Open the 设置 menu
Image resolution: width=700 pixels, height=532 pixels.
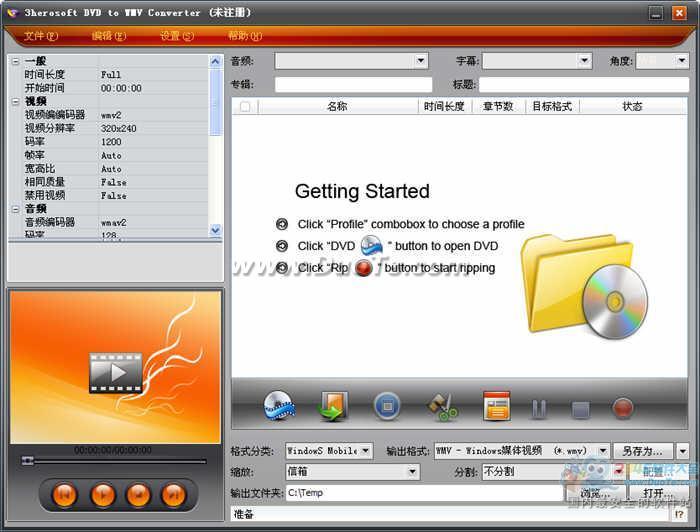coord(177,36)
